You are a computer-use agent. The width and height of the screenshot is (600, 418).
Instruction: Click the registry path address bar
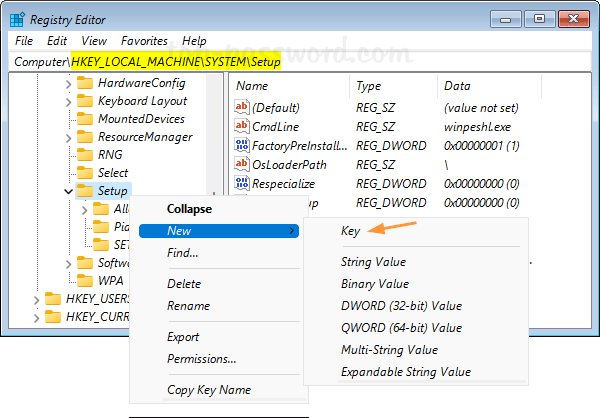click(300, 61)
